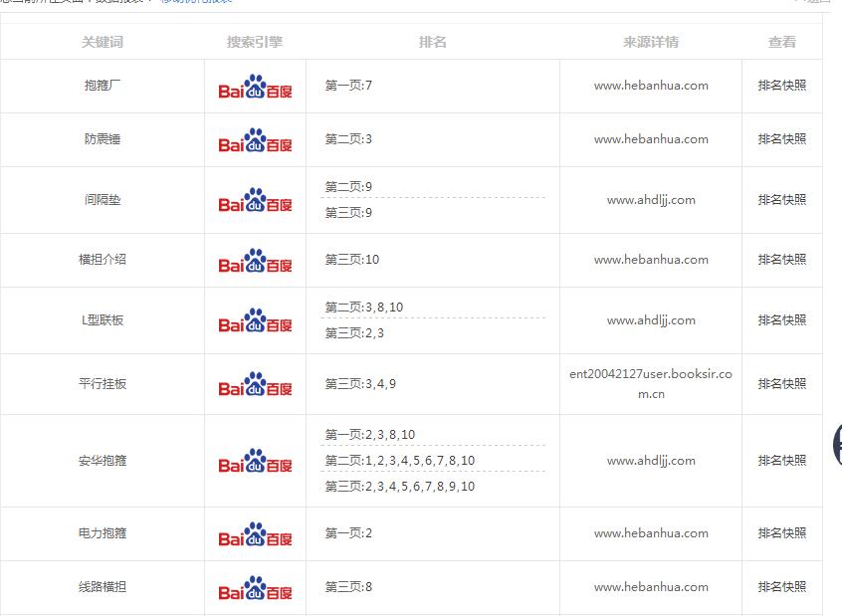Open www.hebanhua.com source in the 电力抱箍 row

pyautogui.click(x=651, y=533)
